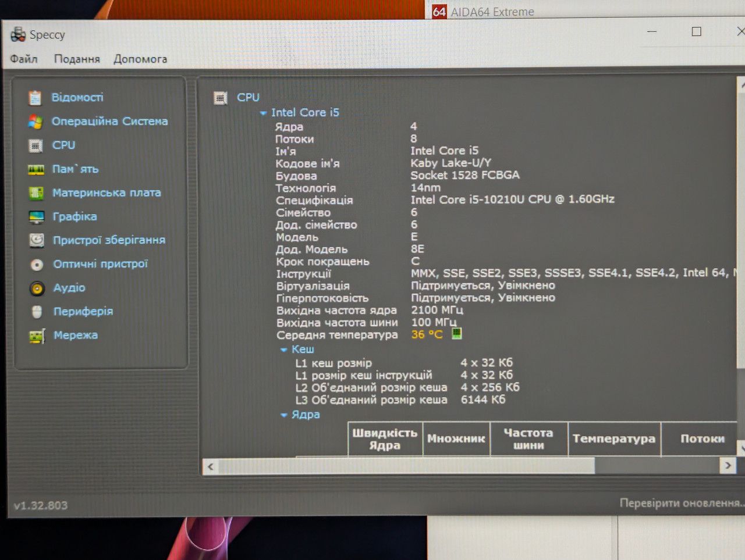Image resolution: width=745 pixels, height=560 pixels.
Task: Open the Файл menu
Action: (24, 59)
